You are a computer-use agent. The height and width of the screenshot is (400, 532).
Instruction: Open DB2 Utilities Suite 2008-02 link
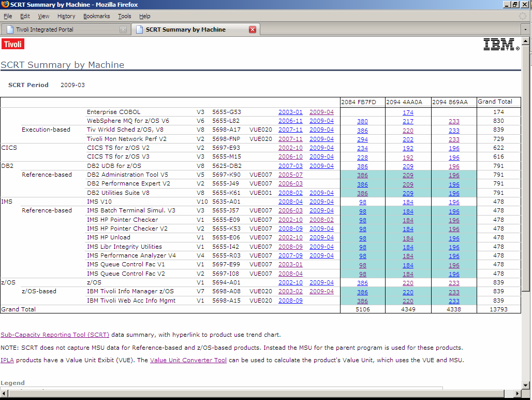pos(290,193)
